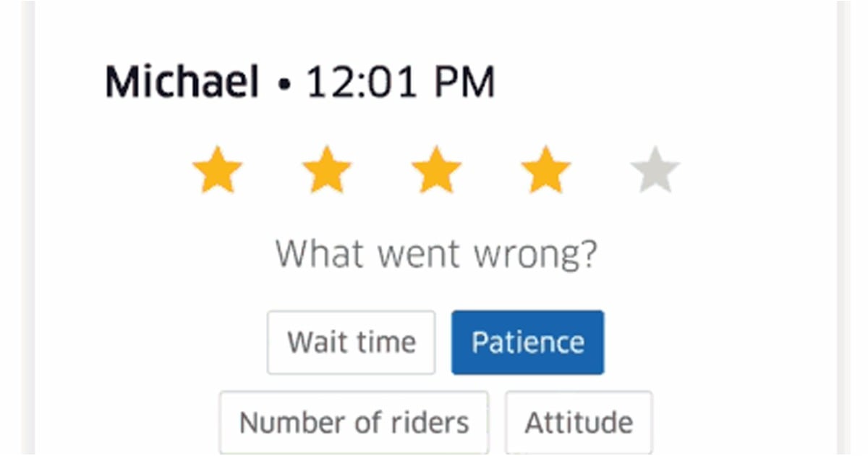Click the bullet separator after Michael

tap(284, 85)
